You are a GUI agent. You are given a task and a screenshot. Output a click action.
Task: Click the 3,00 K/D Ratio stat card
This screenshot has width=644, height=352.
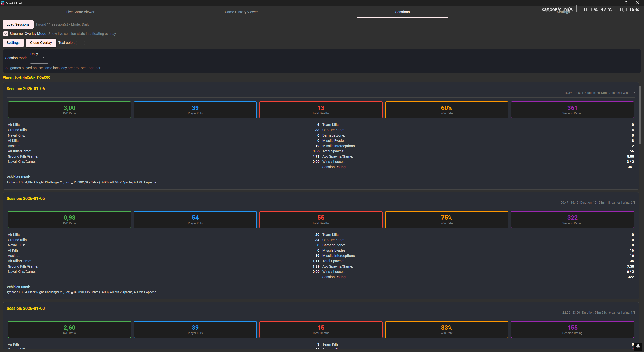[x=69, y=110]
